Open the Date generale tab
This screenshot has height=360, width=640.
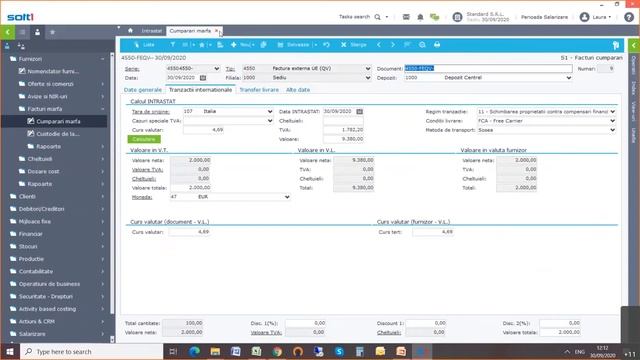(143, 90)
